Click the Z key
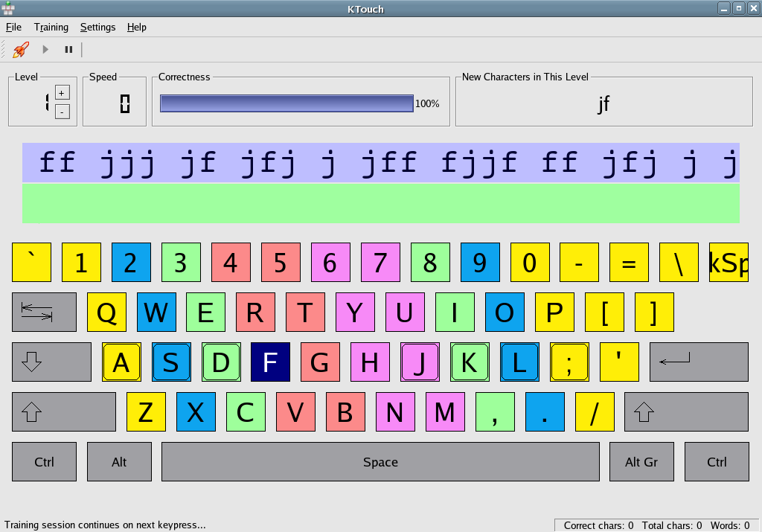 [146, 412]
